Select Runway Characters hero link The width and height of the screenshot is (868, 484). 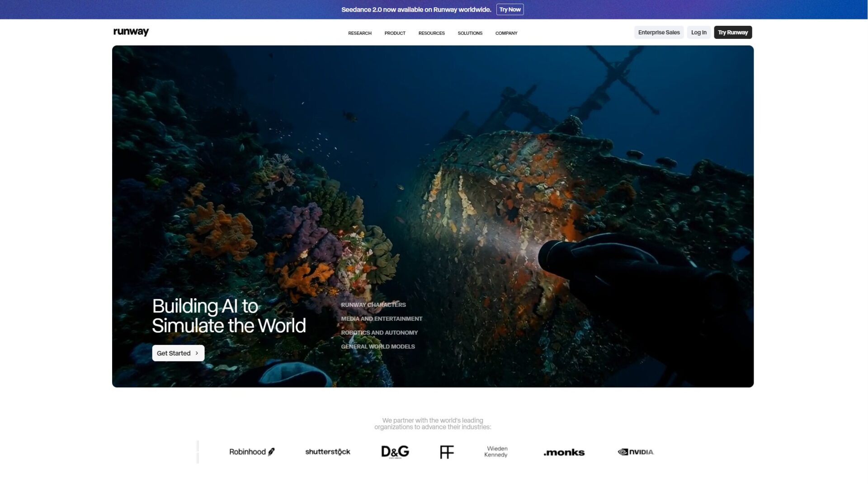point(373,305)
